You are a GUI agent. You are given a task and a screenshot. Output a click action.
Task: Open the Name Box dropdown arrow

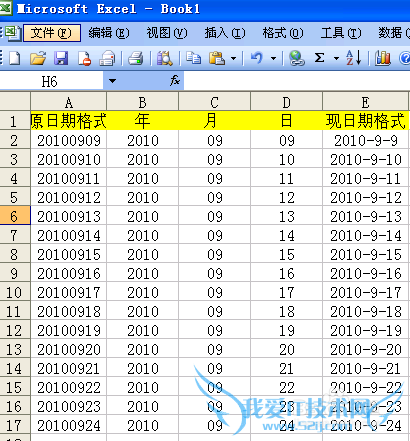click(112, 81)
